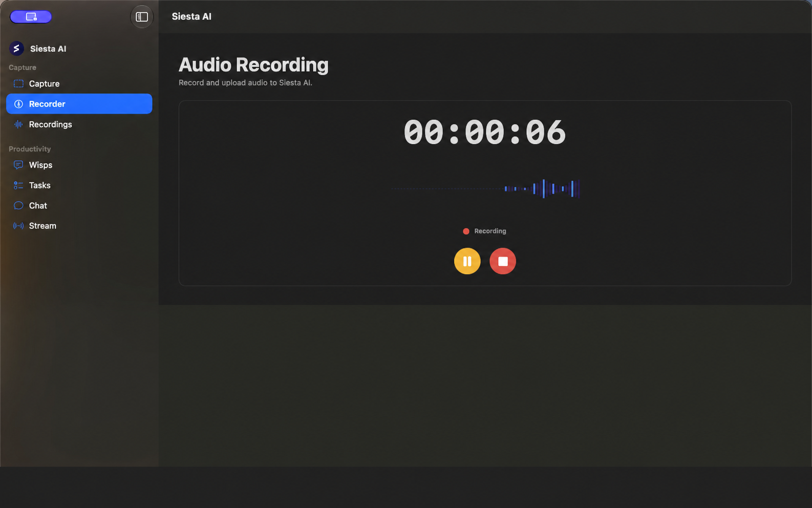The image size is (812, 508).
Task: Click the Recording status label
Action: [490, 231]
